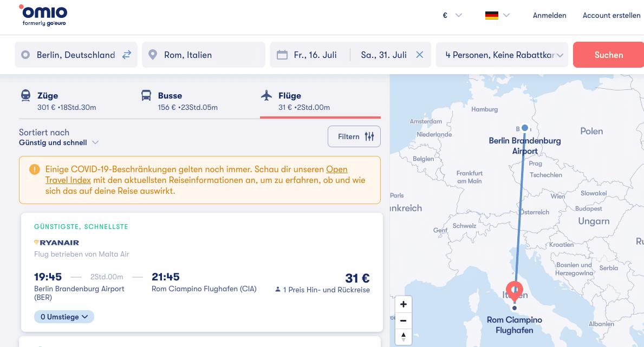The image size is (644, 347).
Task: Click the airplane icon for Flüge
Action: point(266,95)
